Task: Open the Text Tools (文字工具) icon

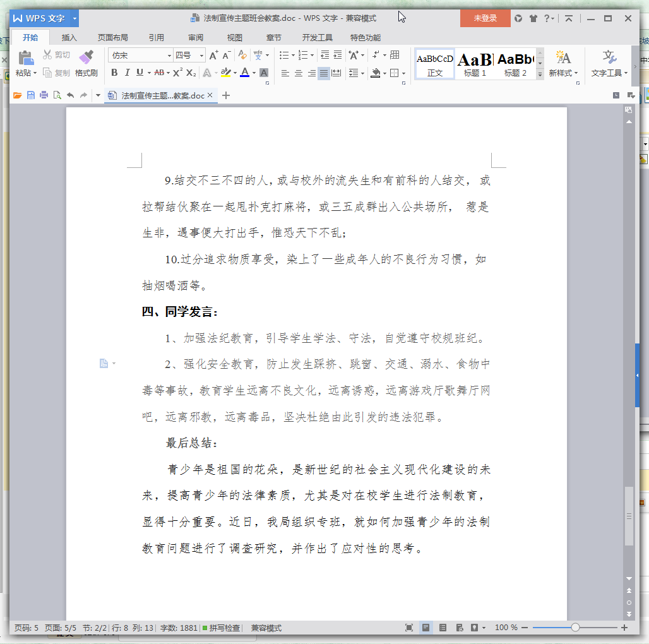Action: pos(609,59)
